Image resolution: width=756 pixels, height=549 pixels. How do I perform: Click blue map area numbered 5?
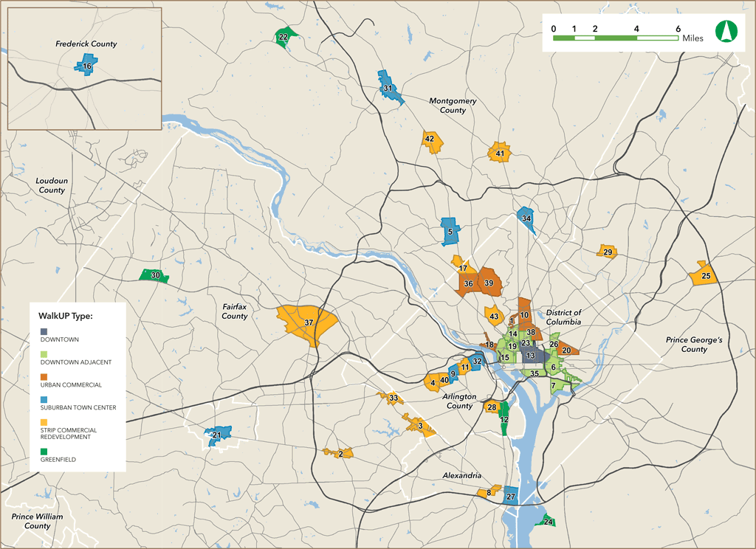[450, 232]
